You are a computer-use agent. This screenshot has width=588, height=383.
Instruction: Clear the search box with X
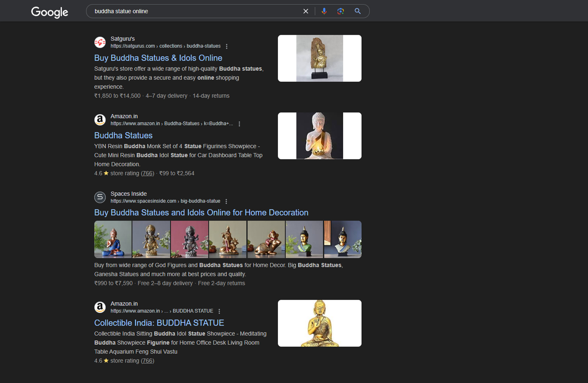[306, 11]
